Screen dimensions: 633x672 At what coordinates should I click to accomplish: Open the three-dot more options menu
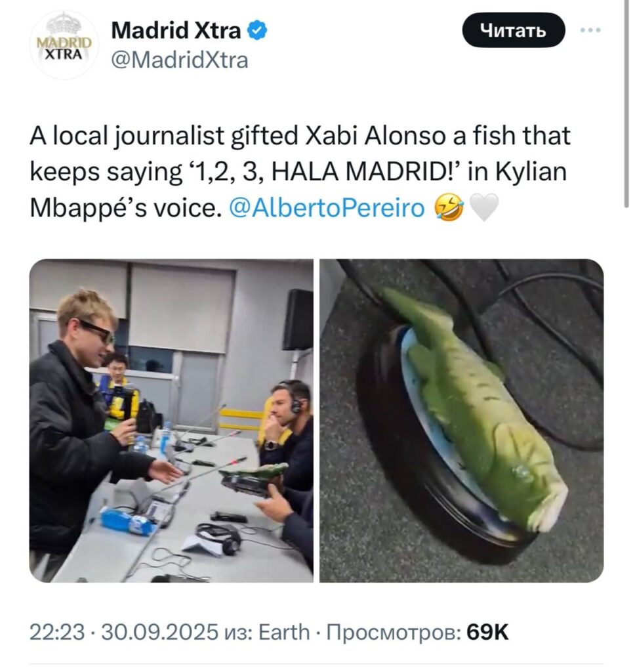(591, 30)
